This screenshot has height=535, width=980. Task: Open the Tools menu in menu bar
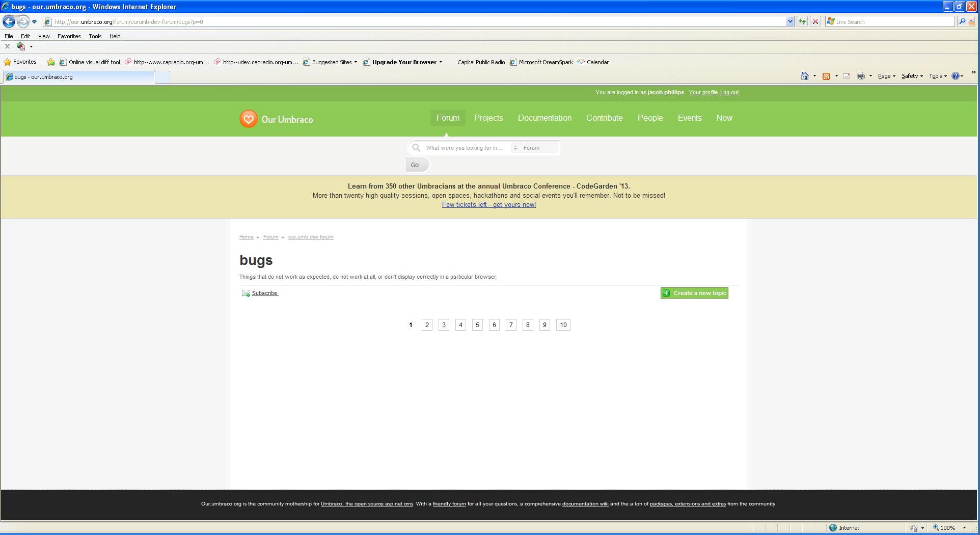95,36
